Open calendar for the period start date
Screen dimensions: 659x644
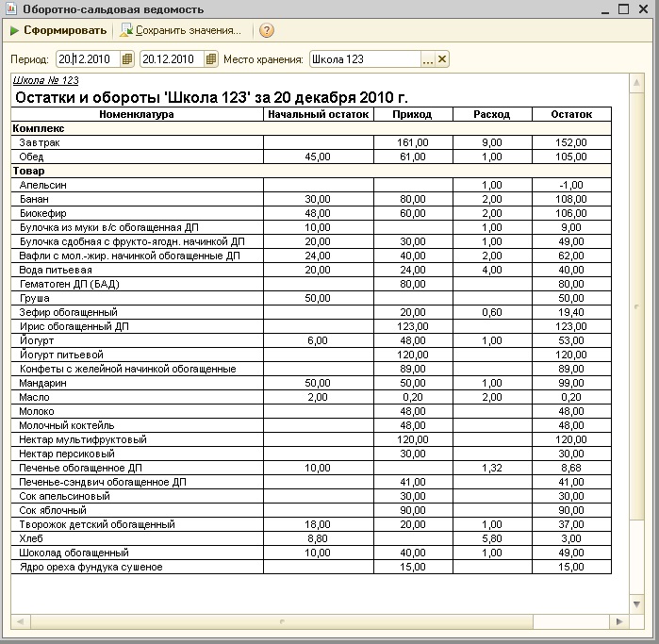[x=128, y=59]
